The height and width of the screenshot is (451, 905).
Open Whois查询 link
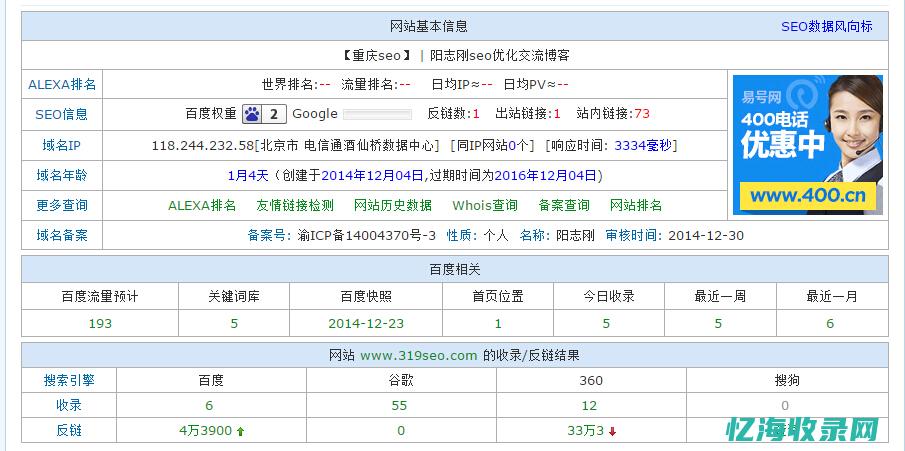point(485,206)
